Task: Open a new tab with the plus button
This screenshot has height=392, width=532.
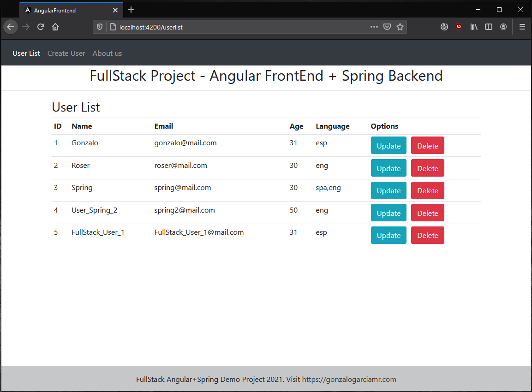Action: 131,9
